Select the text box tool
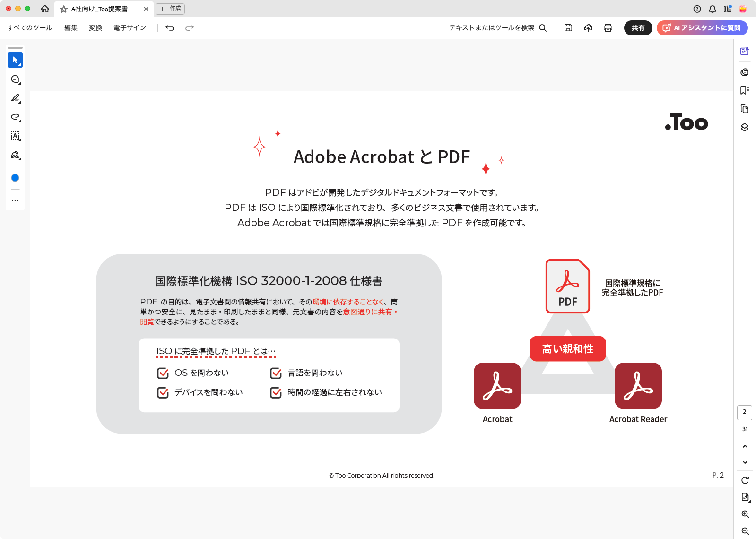Screen dimensions: 756x539 click(x=15, y=136)
